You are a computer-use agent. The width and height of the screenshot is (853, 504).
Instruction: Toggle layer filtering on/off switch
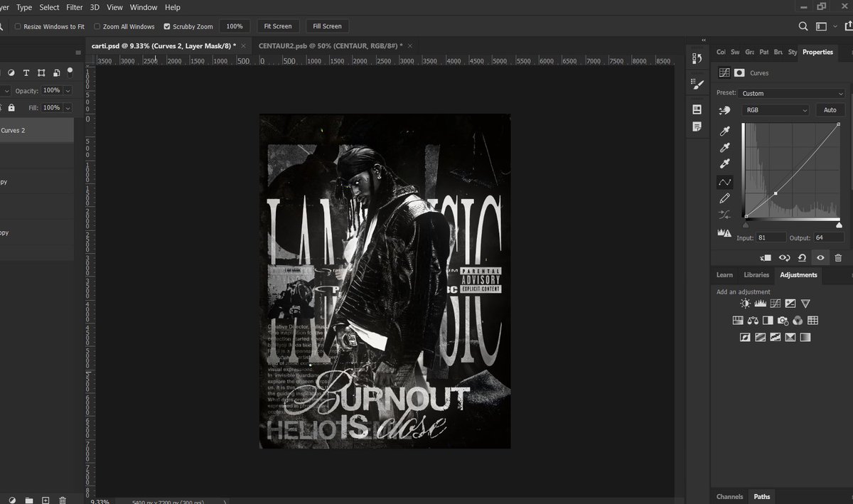click(x=70, y=71)
